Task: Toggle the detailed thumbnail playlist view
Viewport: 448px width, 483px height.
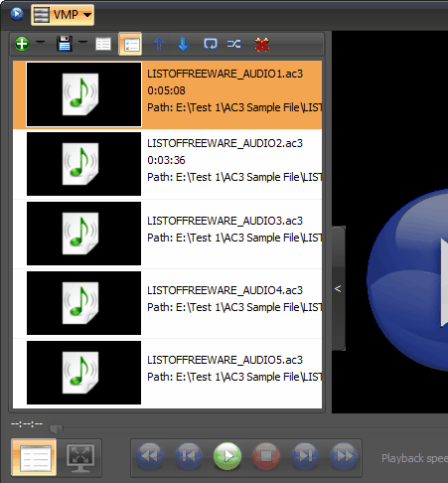Action: click(131, 44)
